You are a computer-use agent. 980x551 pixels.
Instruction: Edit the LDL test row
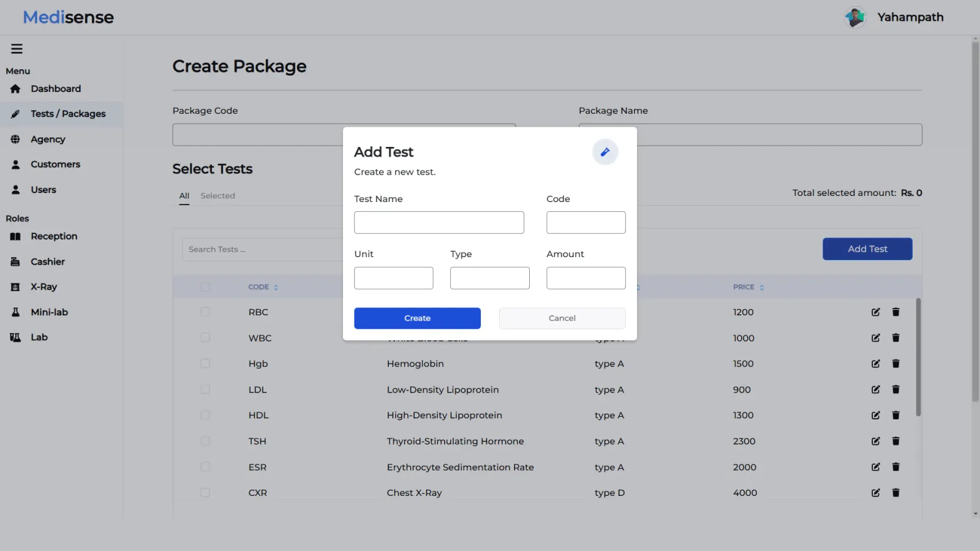coord(876,389)
